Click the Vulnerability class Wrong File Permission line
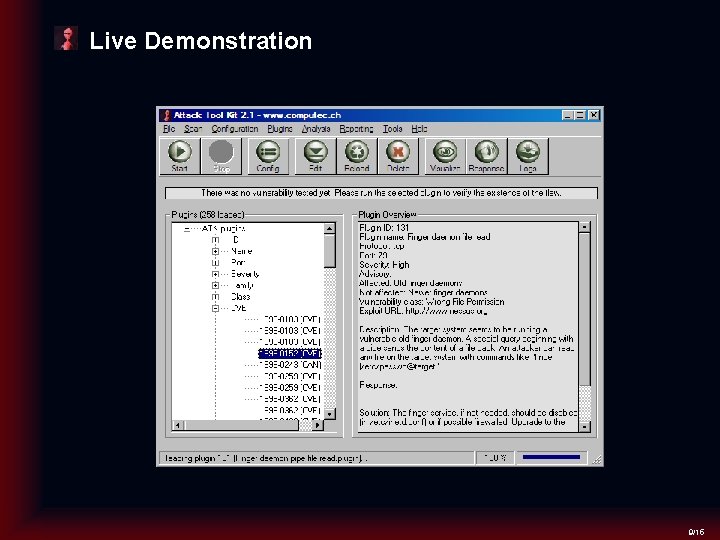The width and height of the screenshot is (720, 540). 432,302
